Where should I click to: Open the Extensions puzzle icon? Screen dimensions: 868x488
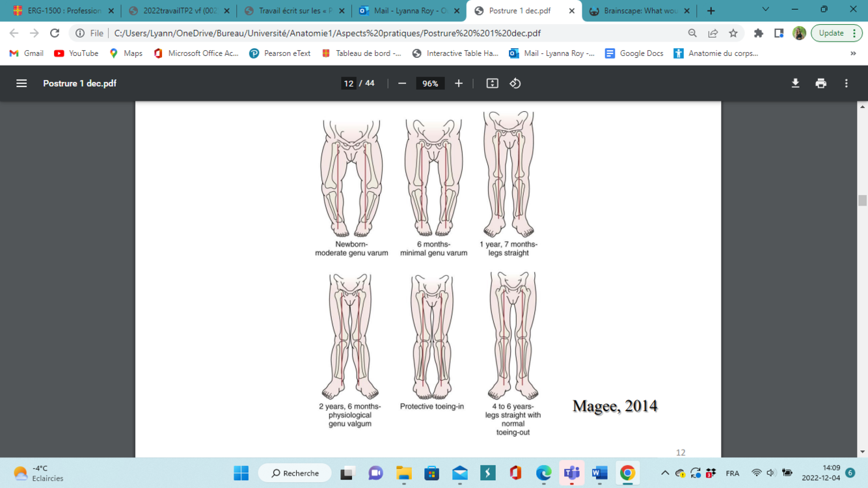click(759, 33)
